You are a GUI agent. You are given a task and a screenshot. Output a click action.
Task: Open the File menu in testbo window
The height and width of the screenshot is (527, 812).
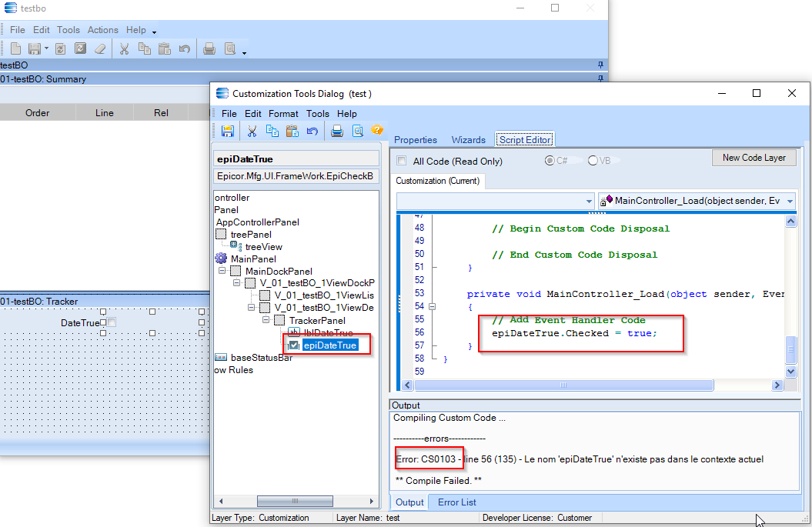18,30
